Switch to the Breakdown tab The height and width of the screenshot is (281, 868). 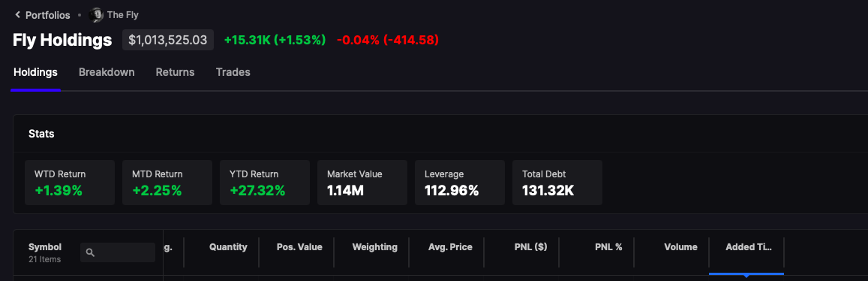pyautogui.click(x=107, y=72)
